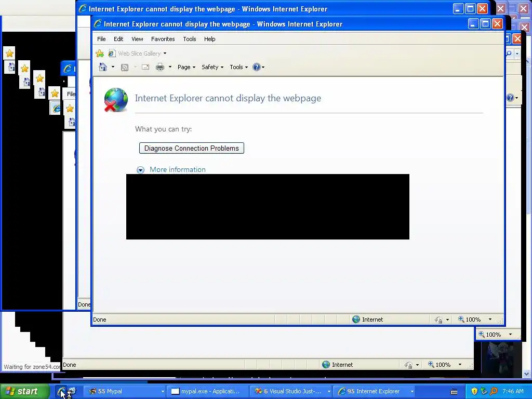Click the mypal.exe Application taskbar button
Screen dimensions: 532x399
pyautogui.click(x=208, y=391)
